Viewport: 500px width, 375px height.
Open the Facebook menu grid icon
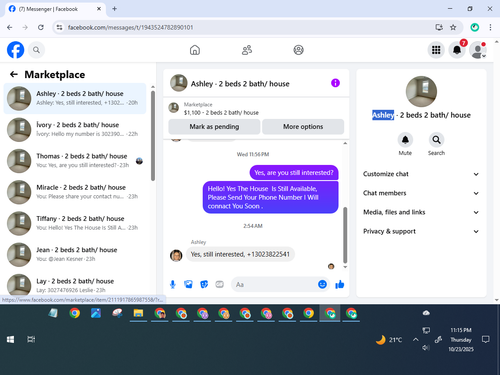pos(436,50)
